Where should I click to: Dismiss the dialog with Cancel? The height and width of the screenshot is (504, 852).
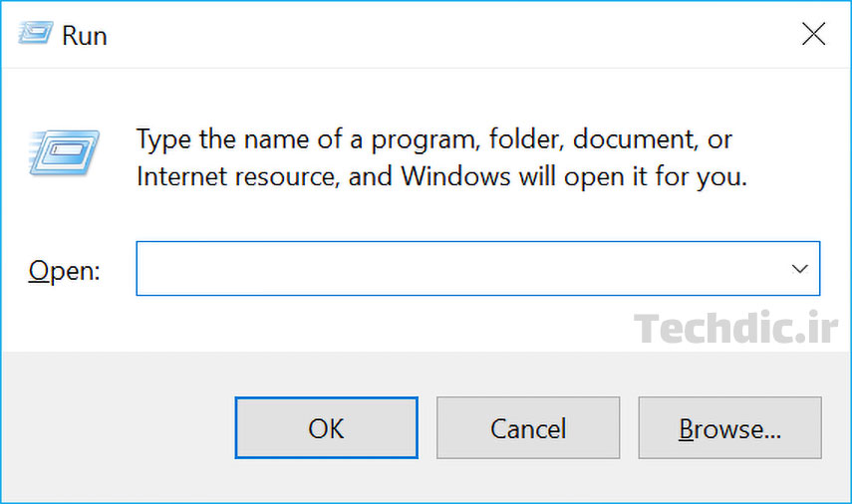click(528, 428)
